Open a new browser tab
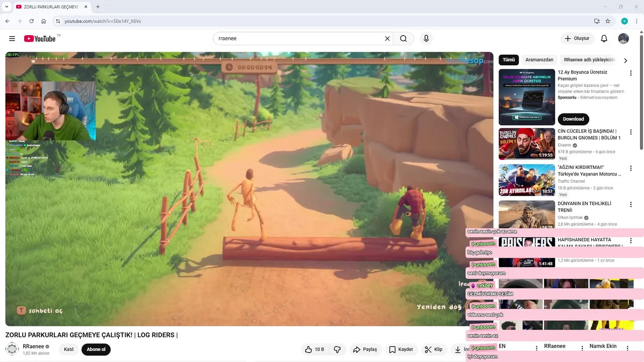This screenshot has height=362, width=644. click(x=98, y=7)
